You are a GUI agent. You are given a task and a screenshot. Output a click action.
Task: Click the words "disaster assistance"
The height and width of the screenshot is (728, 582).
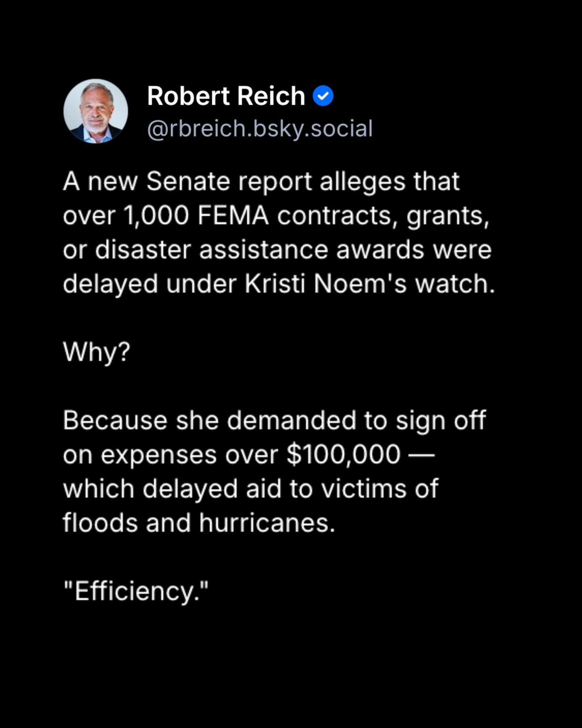coord(211,250)
